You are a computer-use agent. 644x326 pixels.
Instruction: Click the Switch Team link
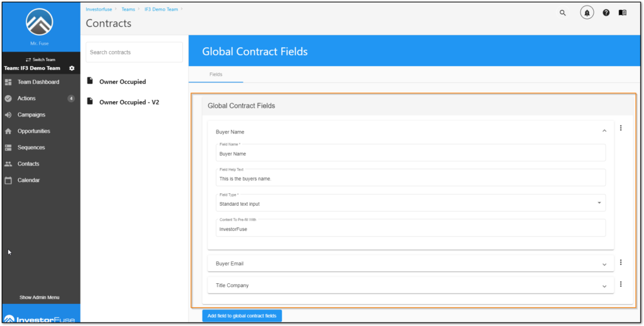(41, 60)
